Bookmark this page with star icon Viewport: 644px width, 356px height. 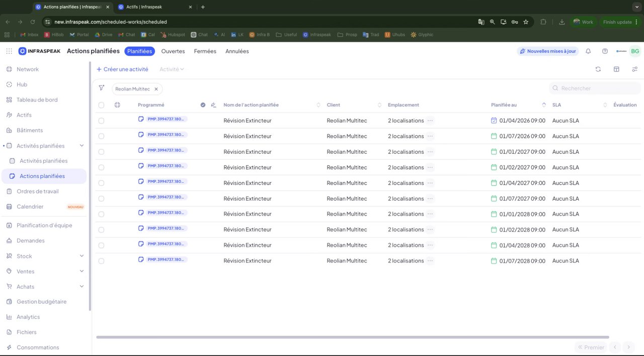[x=526, y=22]
